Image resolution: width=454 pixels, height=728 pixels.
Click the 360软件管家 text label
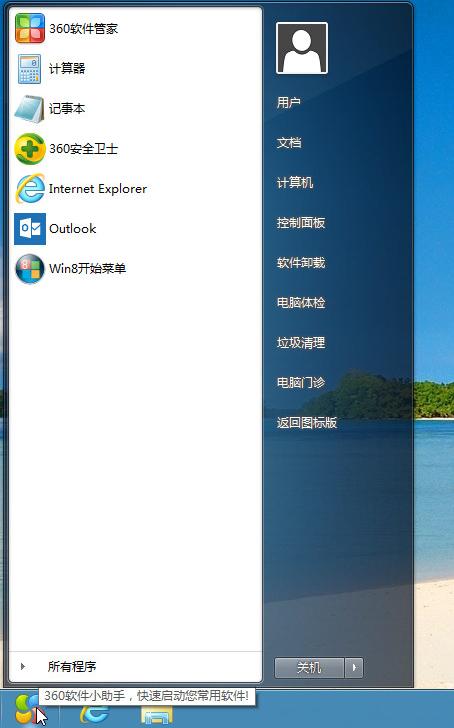pos(84,29)
